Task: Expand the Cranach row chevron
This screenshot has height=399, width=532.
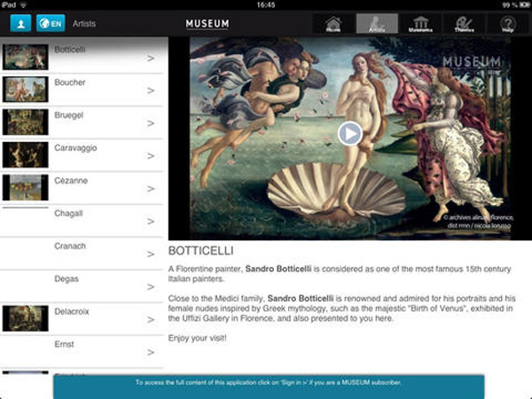Action: coord(151,254)
